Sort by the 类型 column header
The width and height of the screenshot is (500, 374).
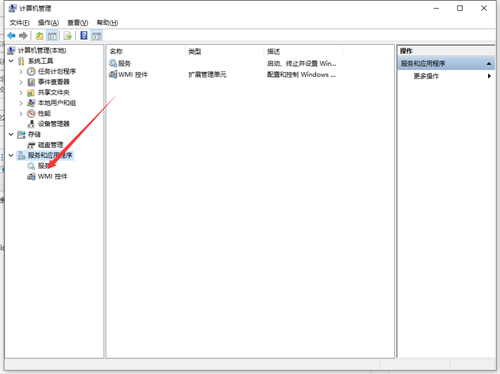tap(225, 51)
